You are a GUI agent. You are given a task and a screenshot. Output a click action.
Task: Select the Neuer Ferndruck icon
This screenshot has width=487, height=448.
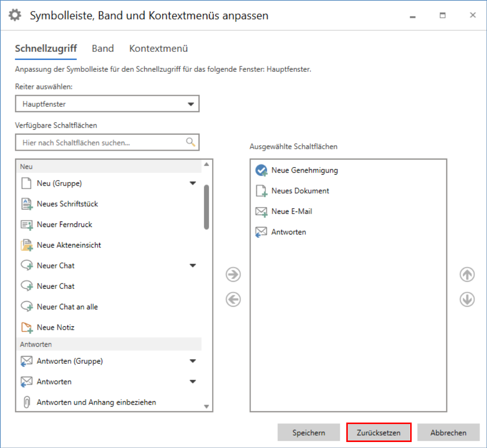pos(26,224)
